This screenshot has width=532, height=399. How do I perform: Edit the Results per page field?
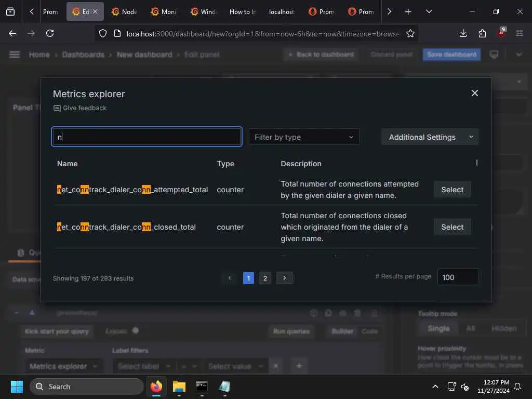[458, 277]
